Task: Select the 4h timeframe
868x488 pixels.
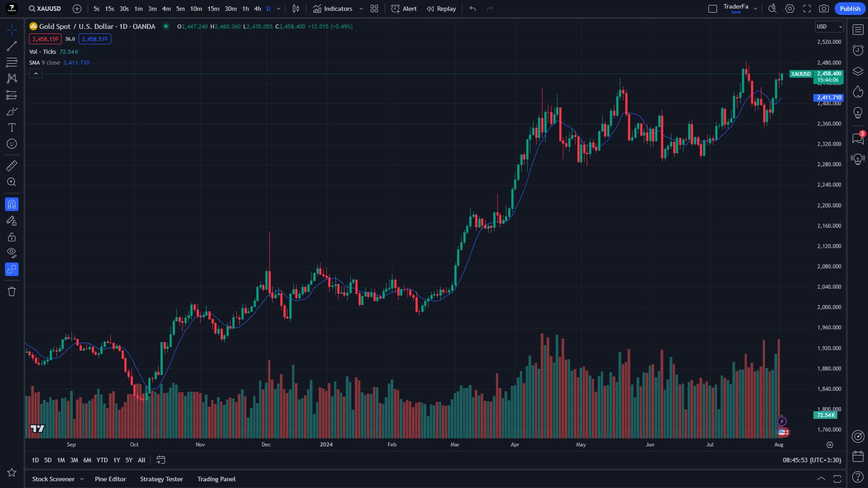Action: [x=258, y=9]
